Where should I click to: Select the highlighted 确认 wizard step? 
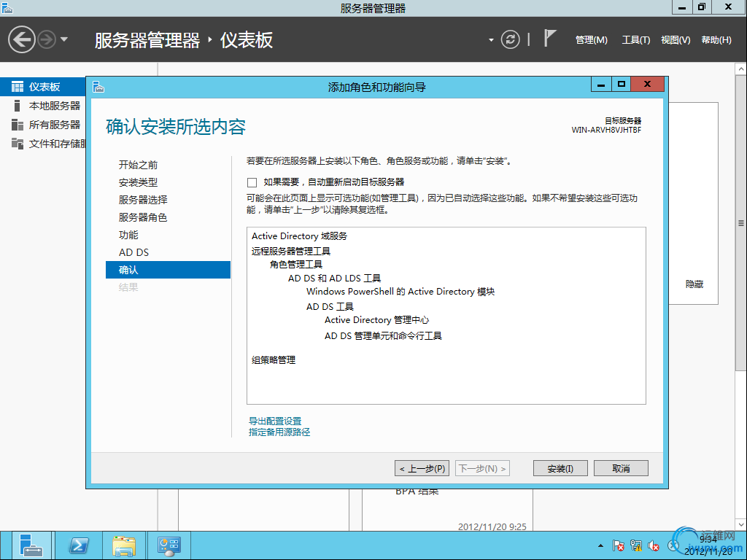point(168,270)
